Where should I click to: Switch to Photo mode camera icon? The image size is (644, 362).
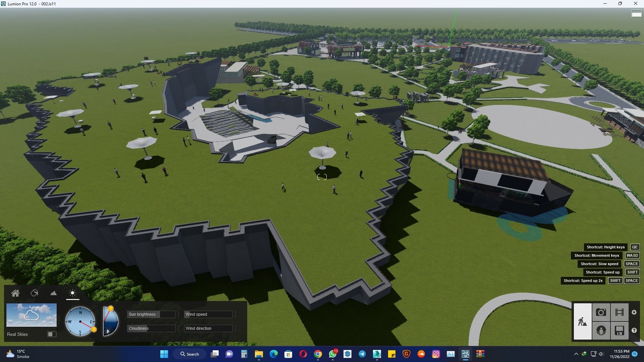tap(601, 312)
